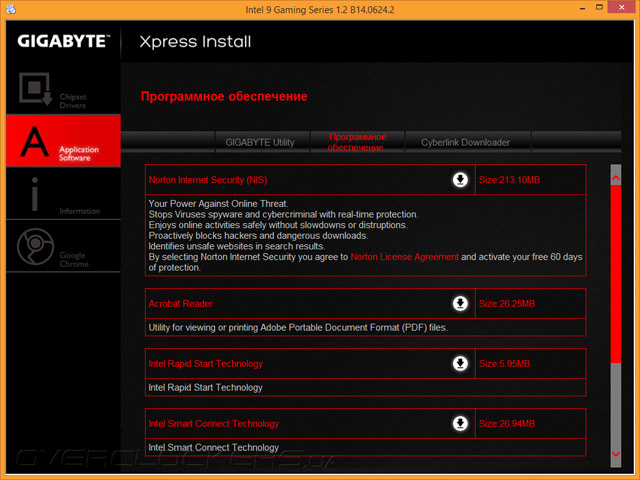Image resolution: width=640 pixels, height=480 pixels.
Task: Click the red Intel Smart Connect Technology title
Action: [213, 424]
